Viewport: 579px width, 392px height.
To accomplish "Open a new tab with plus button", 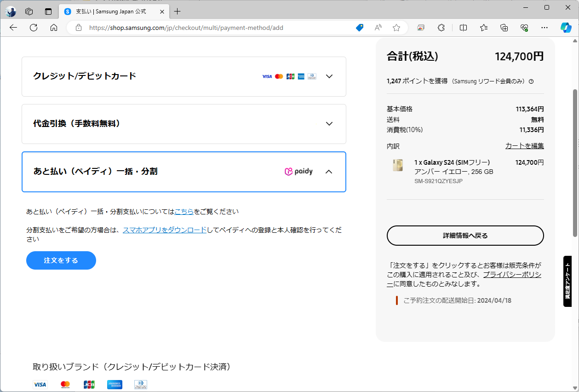I will tap(178, 12).
